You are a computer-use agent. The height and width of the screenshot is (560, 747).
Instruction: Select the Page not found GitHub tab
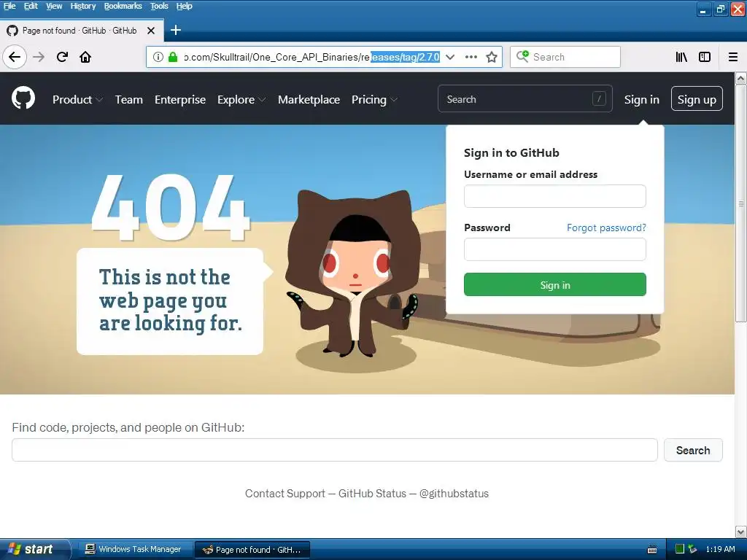pyautogui.click(x=82, y=31)
